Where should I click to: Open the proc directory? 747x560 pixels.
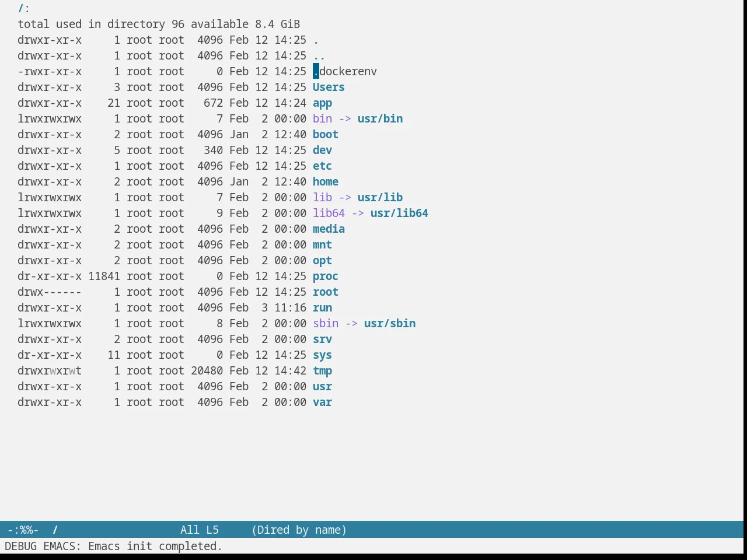pyautogui.click(x=326, y=276)
